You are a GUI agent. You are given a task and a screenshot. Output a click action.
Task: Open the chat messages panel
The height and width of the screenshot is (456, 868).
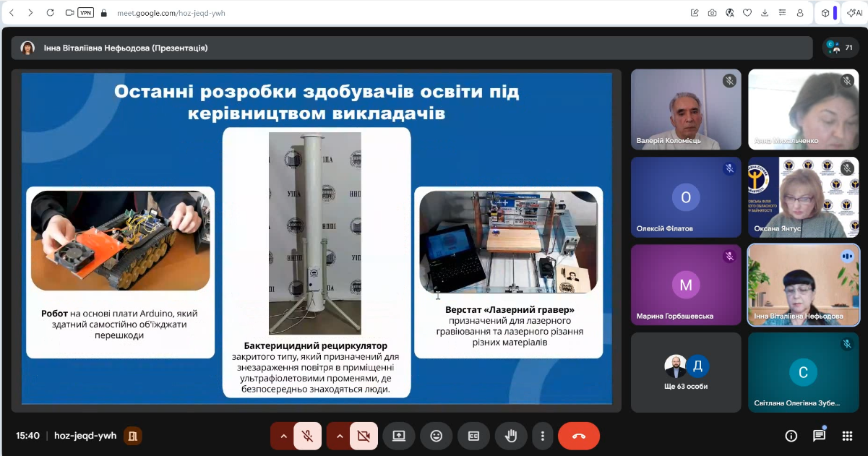pos(819,436)
